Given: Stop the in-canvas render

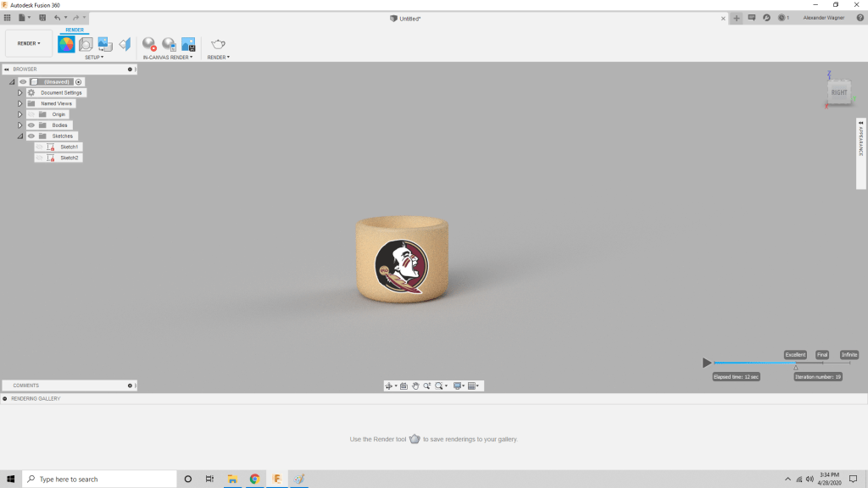Looking at the screenshot, I should [x=149, y=44].
